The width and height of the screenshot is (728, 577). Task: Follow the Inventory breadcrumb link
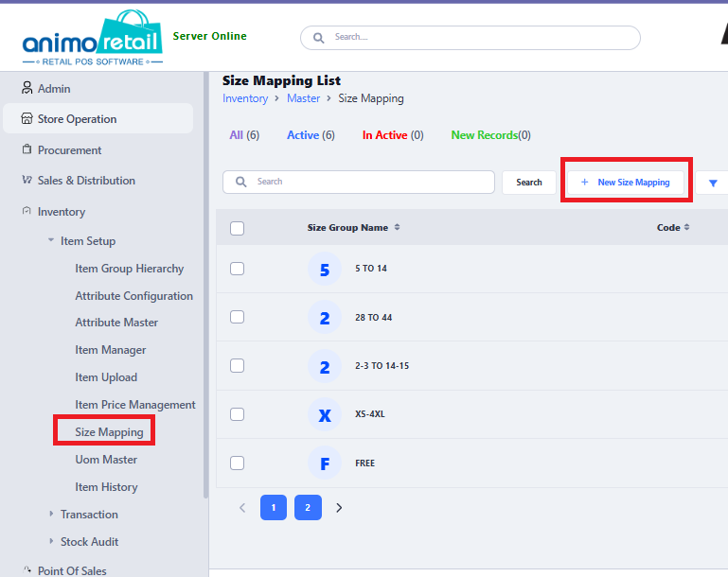[245, 98]
